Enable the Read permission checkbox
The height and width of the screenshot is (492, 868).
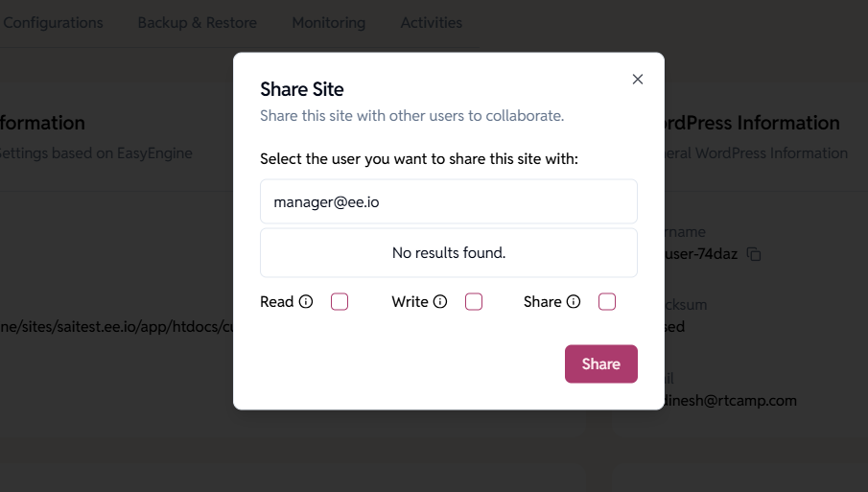tap(340, 301)
